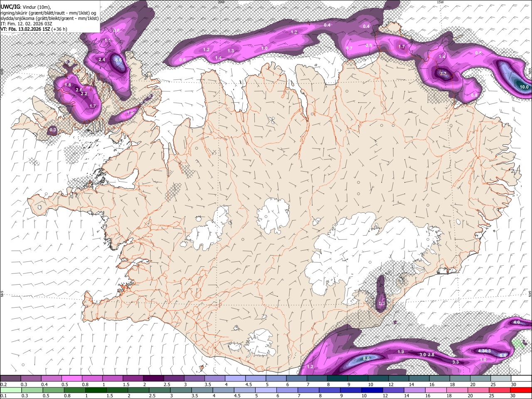
Task: Click the '1.8' value on the map
Action: [68, 85]
